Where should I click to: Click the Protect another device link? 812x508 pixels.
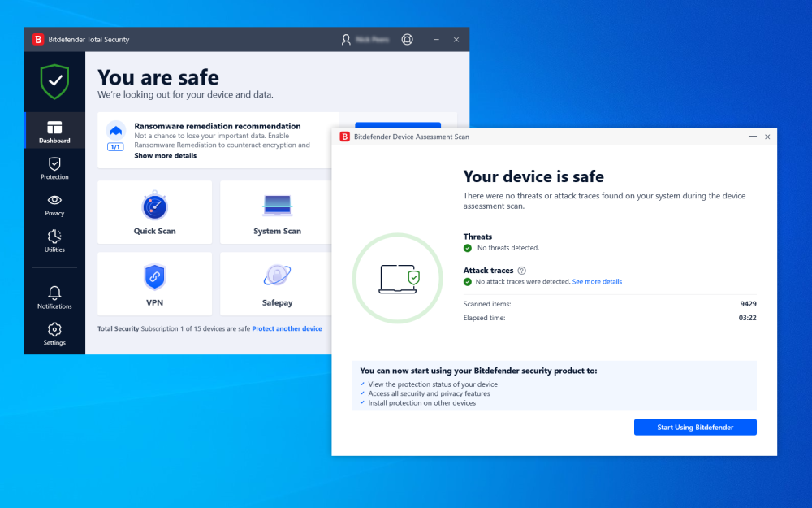[287, 329]
